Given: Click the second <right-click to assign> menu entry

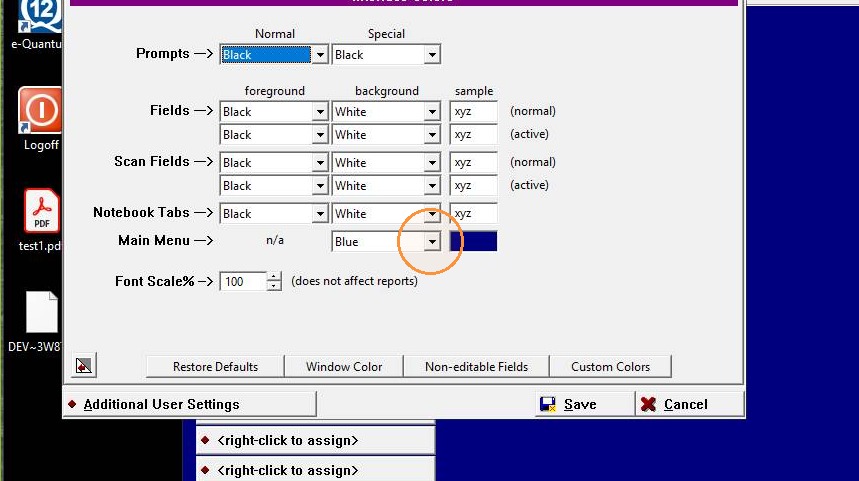Looking at the screenshot, I should (x=316, y=469).
